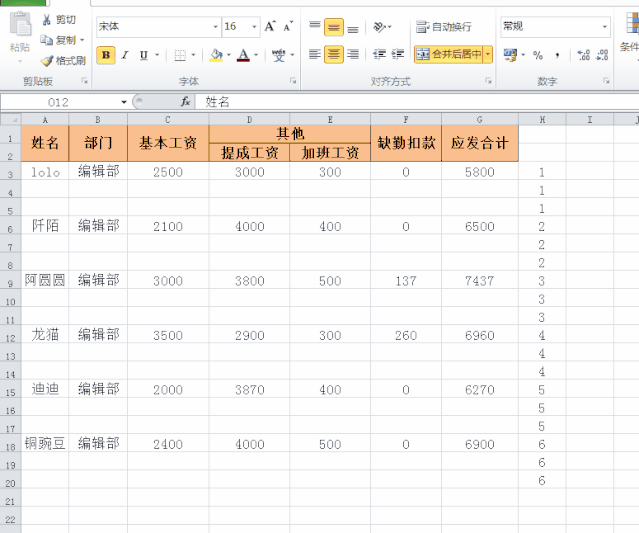The height and width of the screenshot is (533, 639).
Task: Toggle Wrap Text (自动换行) option
Action: click(x=444, y=27)
